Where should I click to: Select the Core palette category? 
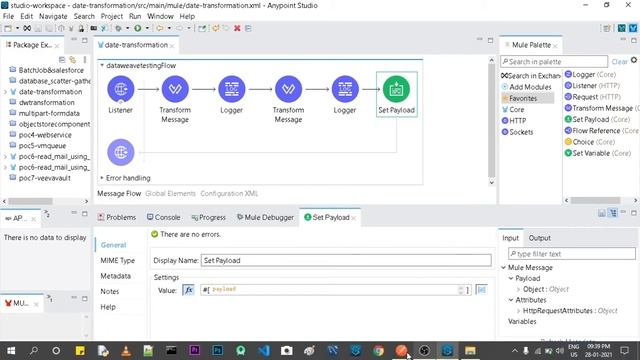pos(513,109)
